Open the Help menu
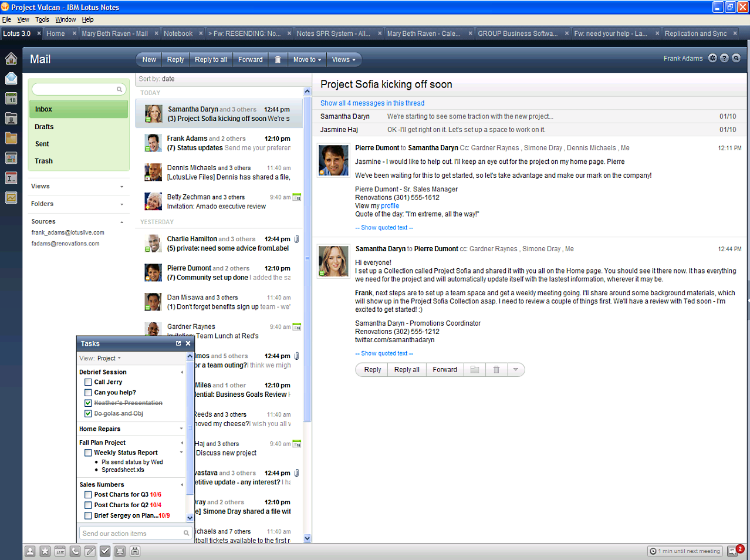This screenshot has height=560, width=750. pyautogui.click(x=87, y=19)
